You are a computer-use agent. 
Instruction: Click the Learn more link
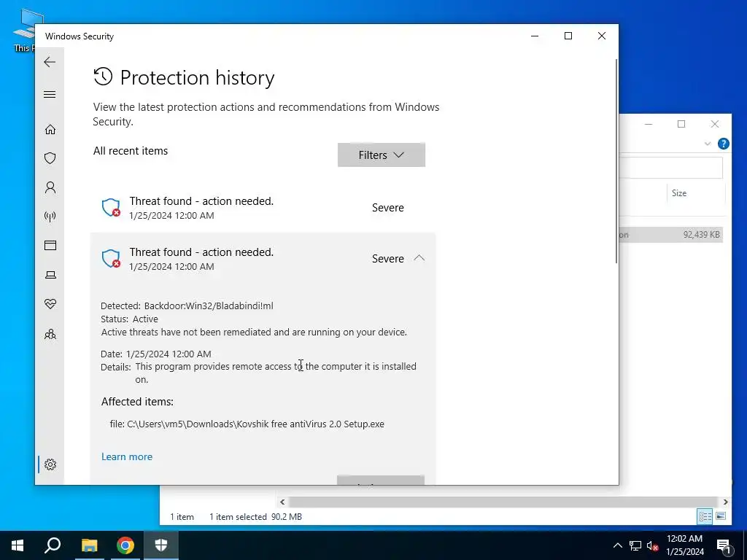127,456
